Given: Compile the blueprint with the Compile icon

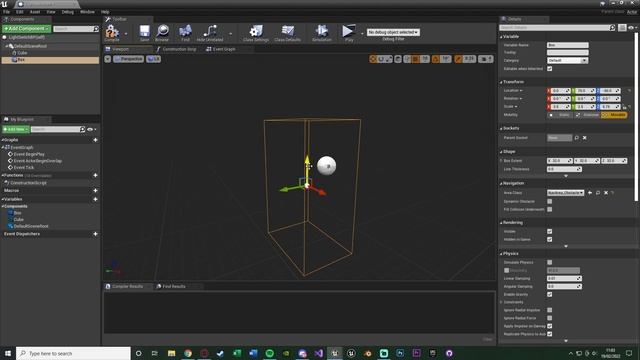Looking at the screenshot, I should click(111, 32).
